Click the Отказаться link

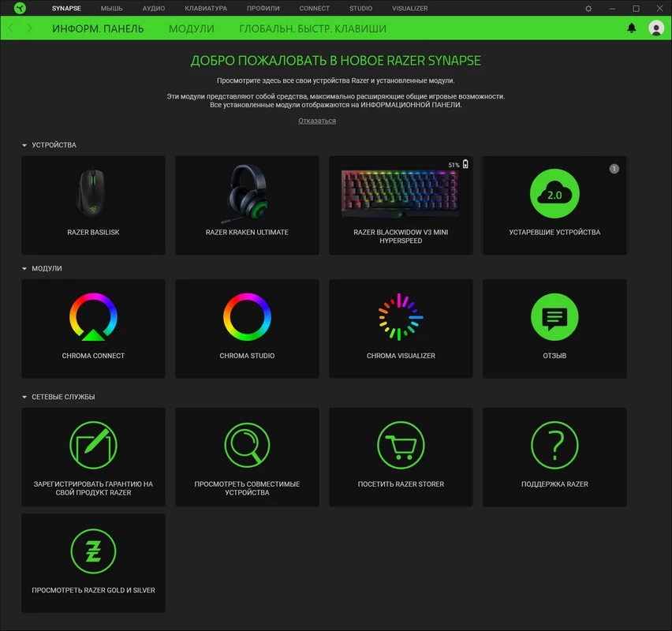[x=317, y=121]
